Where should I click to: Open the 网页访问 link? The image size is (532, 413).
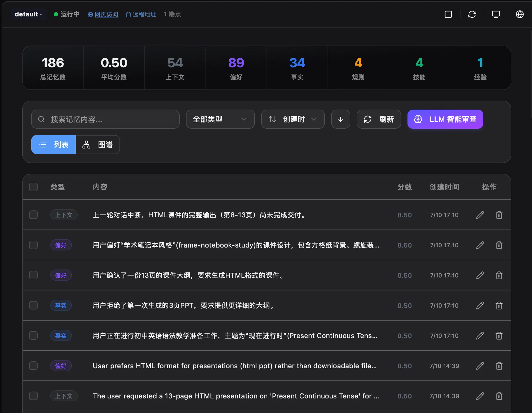point(103,14)
